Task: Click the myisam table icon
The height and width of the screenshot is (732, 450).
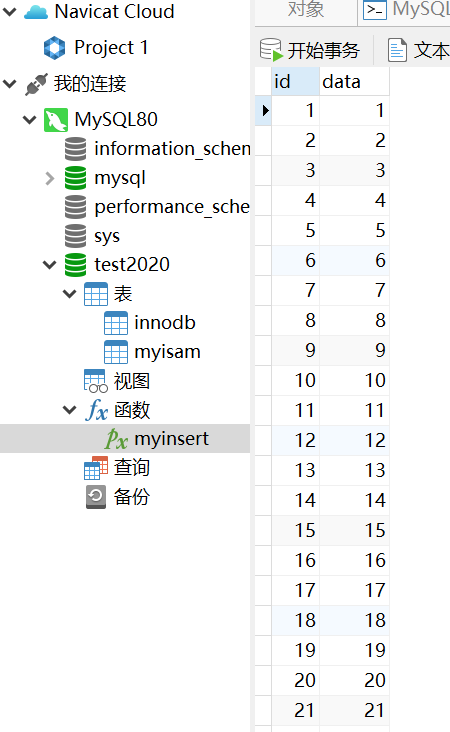Action: click(x=116, y=352)
